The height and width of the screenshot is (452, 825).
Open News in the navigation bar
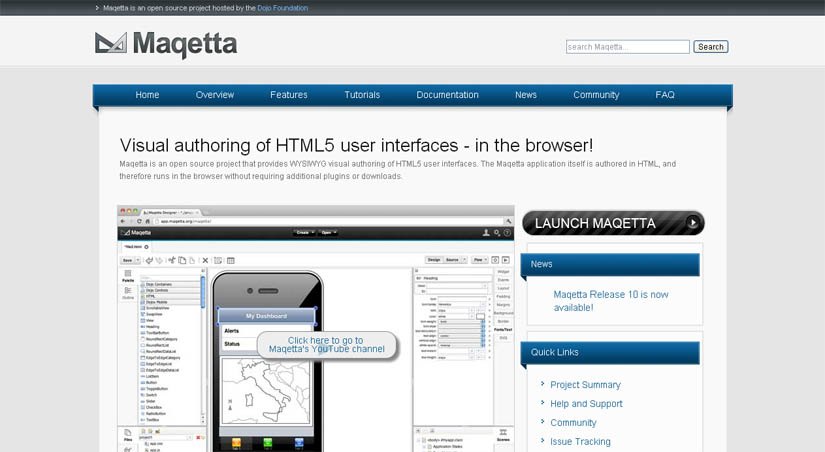pyautogui.click(x=526, y=95)
